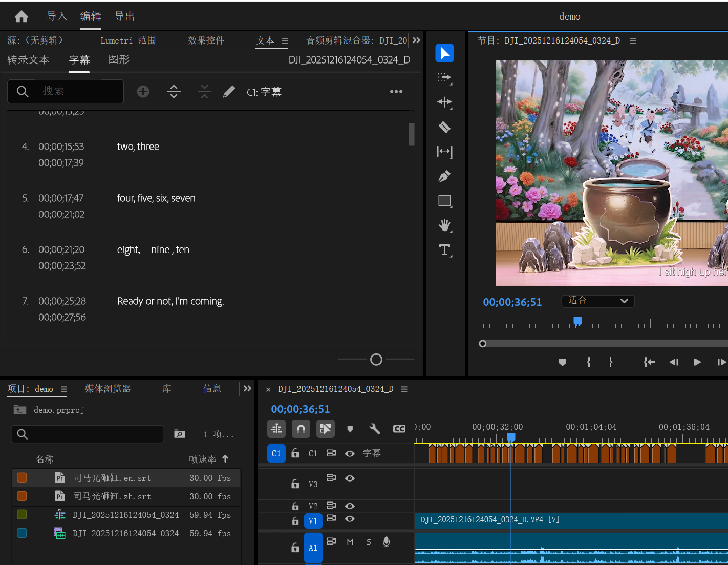Switch to the 转录文本 tab

(x=28, y=60)
